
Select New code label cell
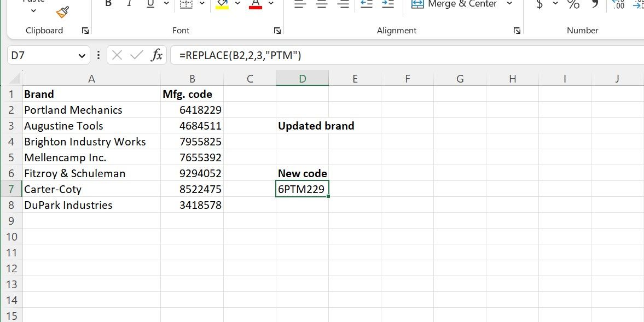point(302,173)
